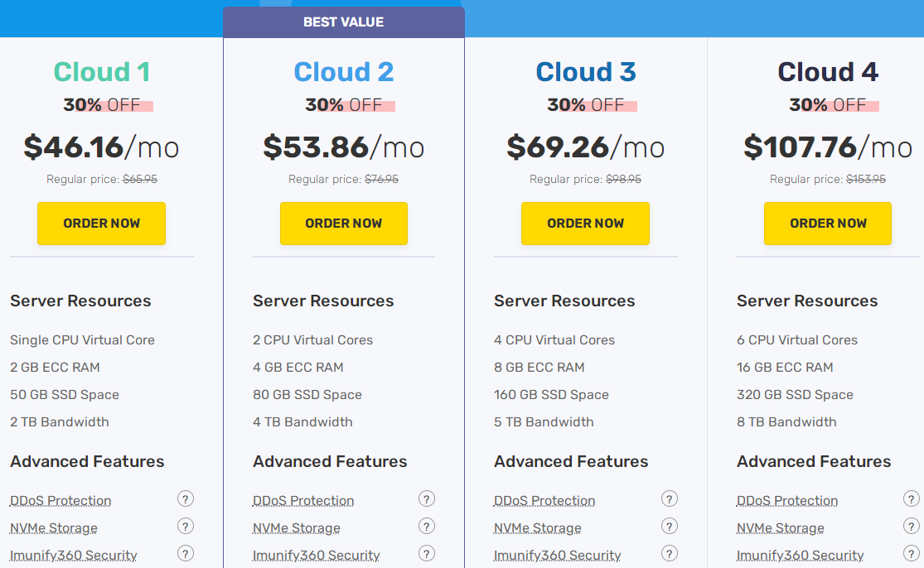
Task: Show the tooltip icon for Cloud 3 DDoS Protection
Action: coord(669,498)
